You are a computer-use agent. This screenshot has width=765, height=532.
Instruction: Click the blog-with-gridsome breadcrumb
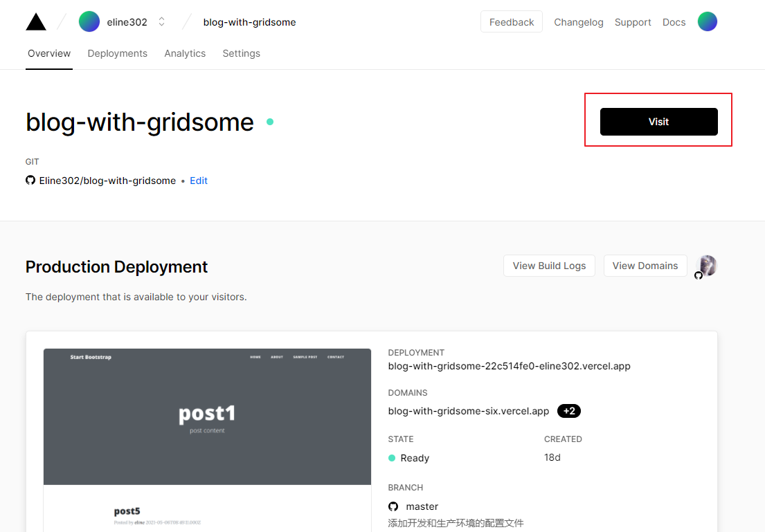pos(249,22)
